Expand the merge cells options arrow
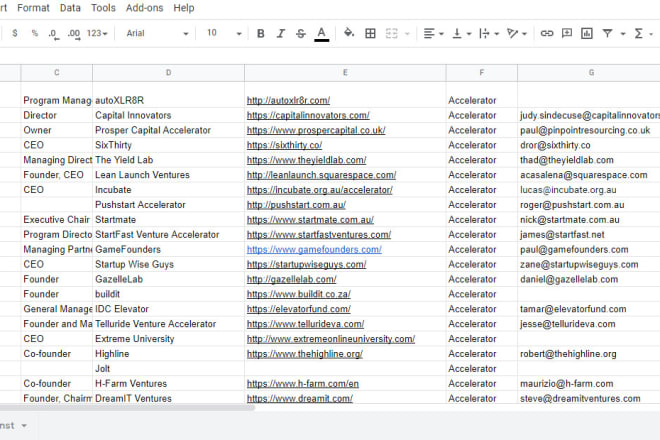Image resolution: width=660 pixels, height=440 pixels. point(407,34)
